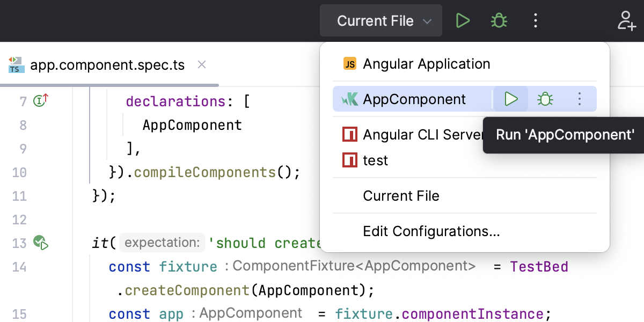Open the More Actions menu in the toolbar

[x=535, y=21]
